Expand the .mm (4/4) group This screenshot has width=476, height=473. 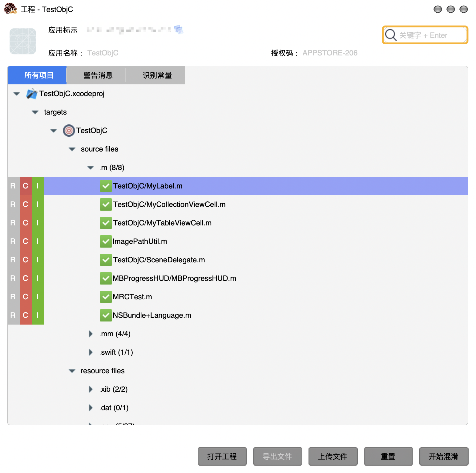[x=91, y=334]
